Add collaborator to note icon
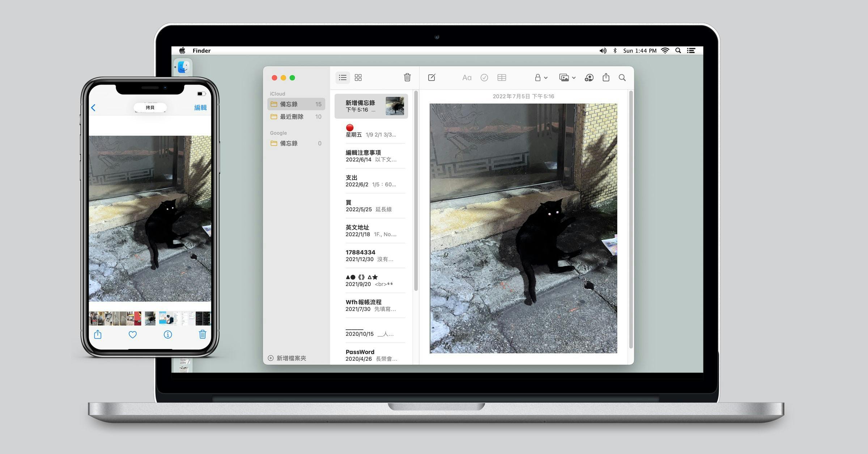The height and width of the screenshot is (454, 868). pos(589,78)
